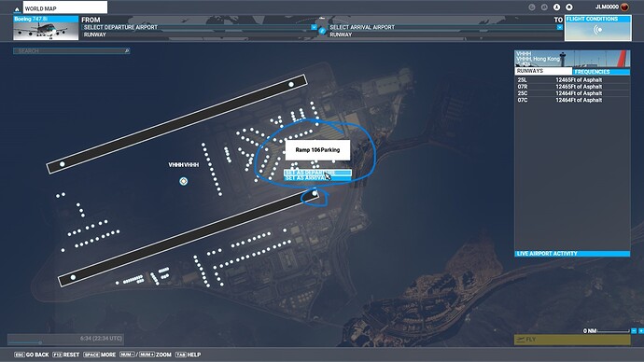
Task: Expand the Live Airport Activity section
Action: pos(572,254)
